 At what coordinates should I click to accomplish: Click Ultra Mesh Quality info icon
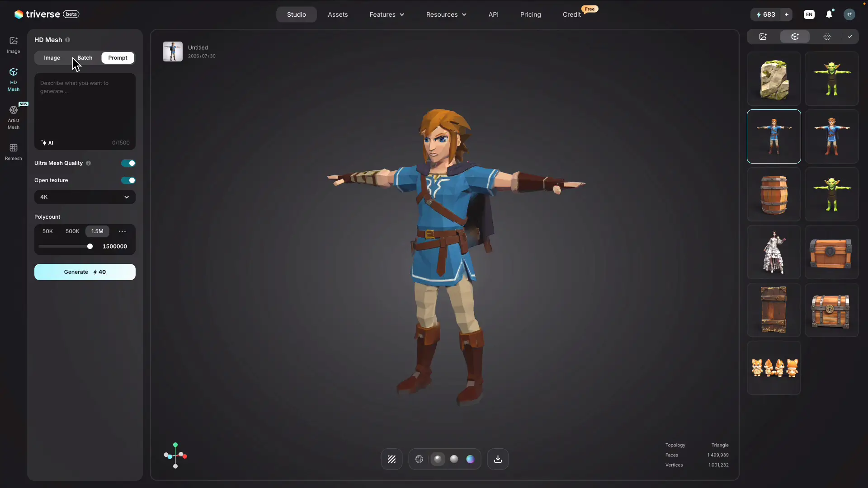[89, 163]
